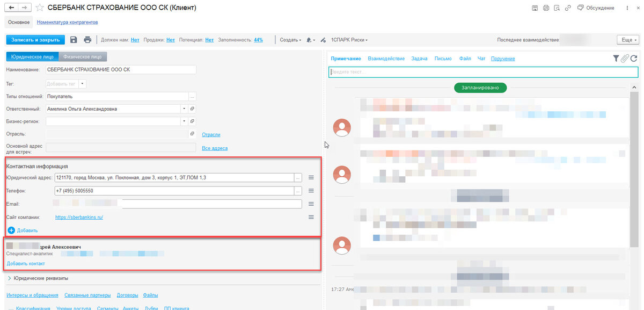Open the Номенклатура контрагентов tab
Image resolution: width=644 pixels, height=310 pixels.
click(x=67, y=23)
